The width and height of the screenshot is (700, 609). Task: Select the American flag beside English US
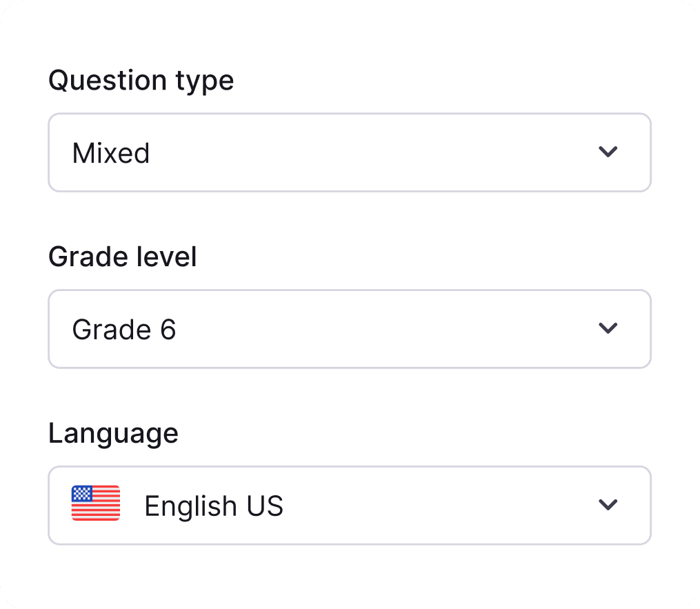click(x=96, y=503)
